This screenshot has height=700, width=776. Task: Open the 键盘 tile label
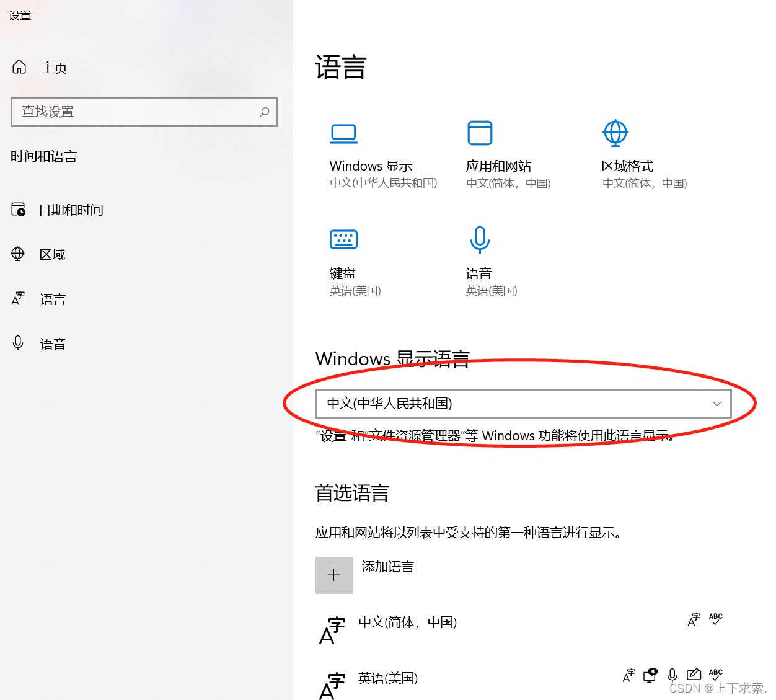342,273
